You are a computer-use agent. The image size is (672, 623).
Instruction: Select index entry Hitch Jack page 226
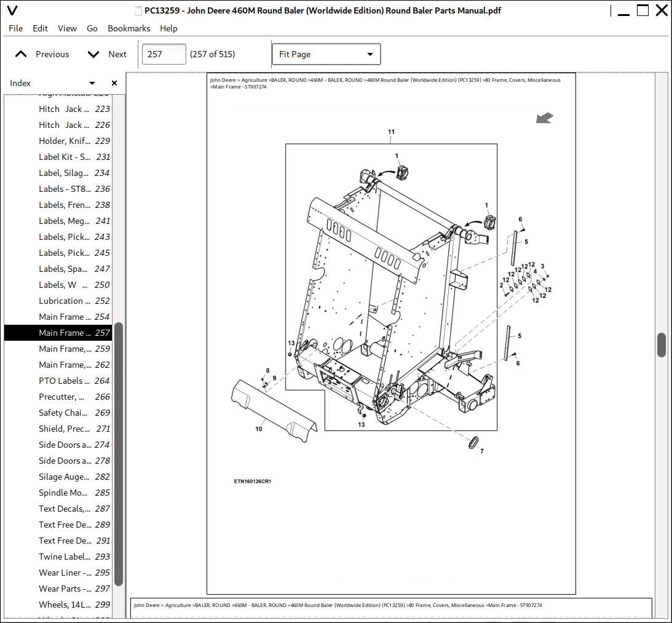(58, 125)
